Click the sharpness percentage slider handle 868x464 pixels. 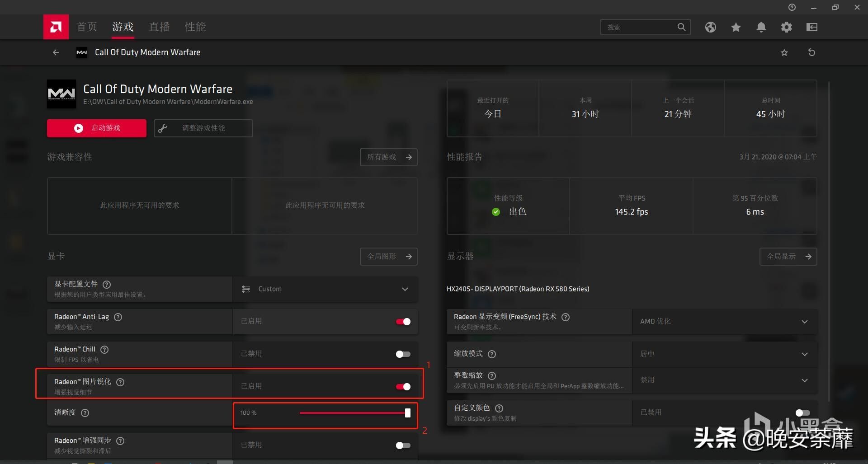click(x=407, y=413)
